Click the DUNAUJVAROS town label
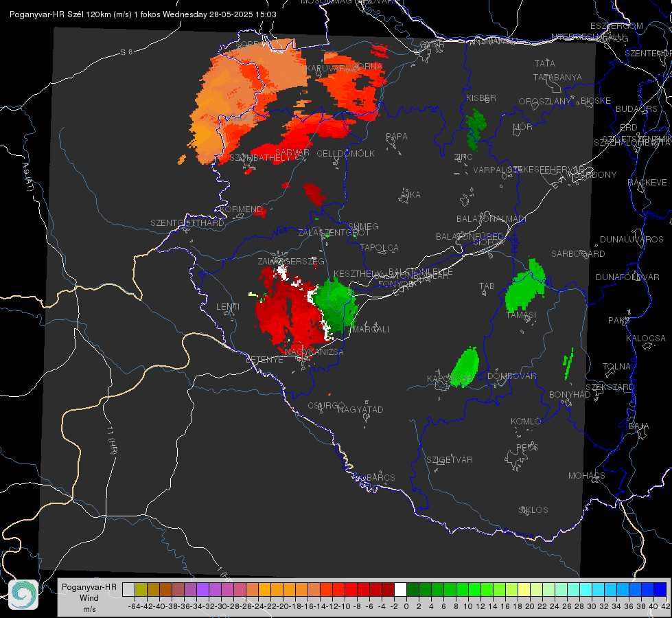Viewport: 672px width, 618px height. coord(632,240)
